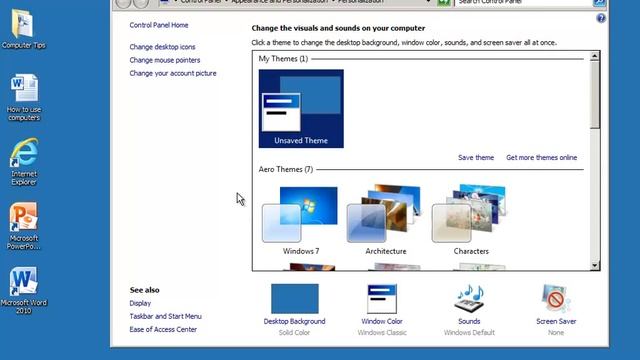This screenshot has height=360, width=640.
Task: Open Change desktop icons link
Action: click(162, 47)
